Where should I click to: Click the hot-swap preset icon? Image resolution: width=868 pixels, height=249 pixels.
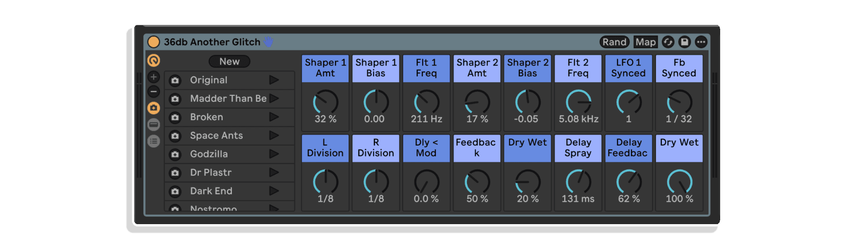click(668, 42)
